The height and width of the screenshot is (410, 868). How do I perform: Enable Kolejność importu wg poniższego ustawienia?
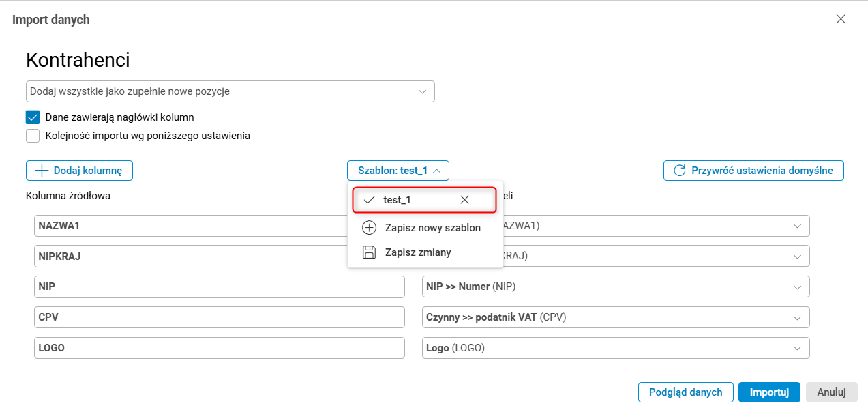coord(33,136)
